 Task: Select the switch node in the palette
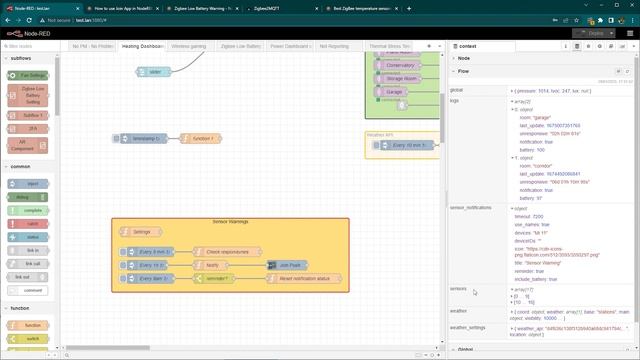(x=28, y=339)
